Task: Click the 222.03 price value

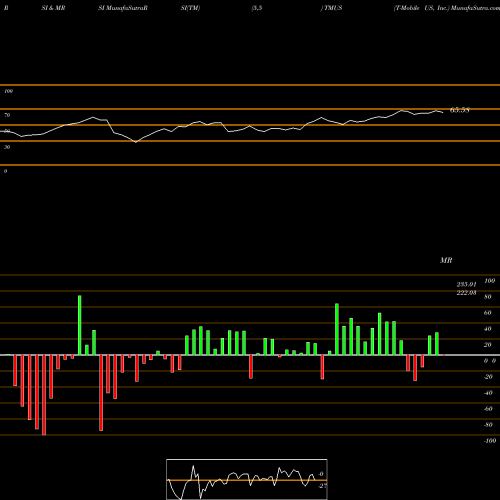Action: (466, 293)
